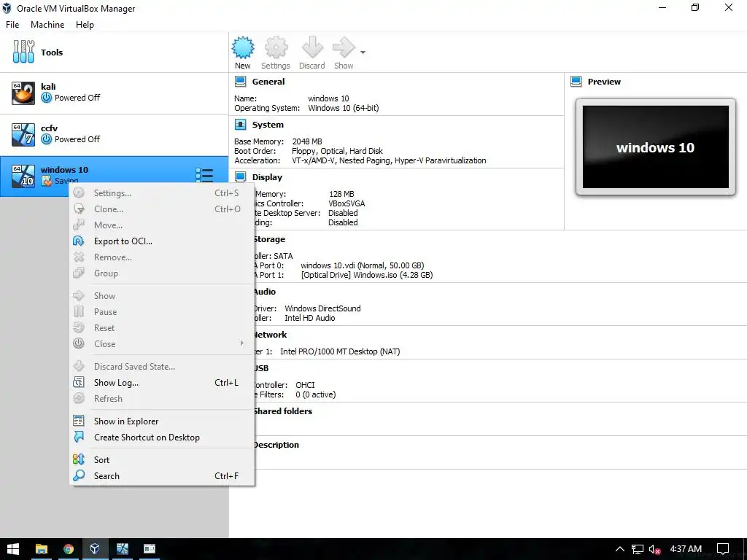Click the Create Shortcut icon
This screenshot has width=747, height=560.
tap(79, 437)
